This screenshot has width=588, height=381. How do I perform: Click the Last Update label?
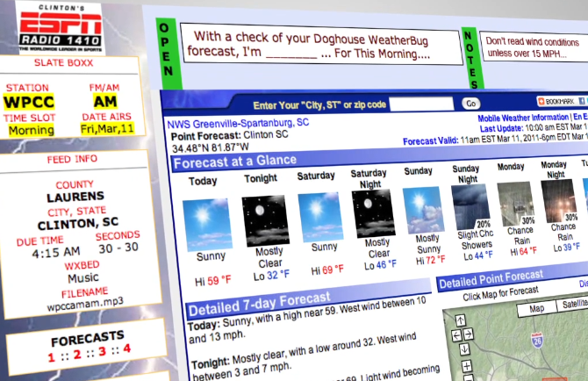pyautogui.click(x=501, y=129)
